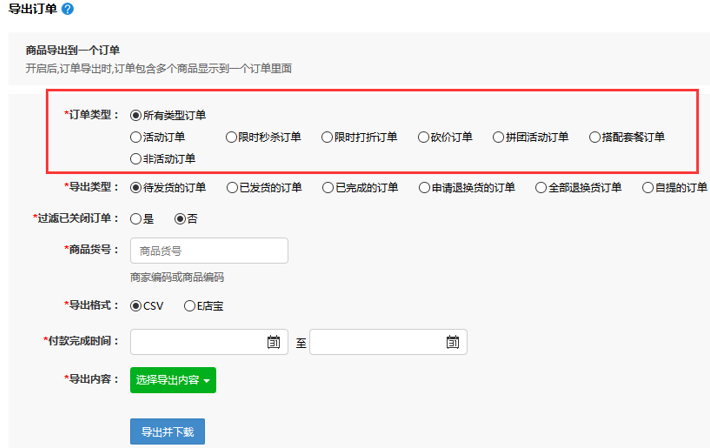Screen dimensions: 710x448
Task: Select 已发货的订单 export type
Action: tap(232, 187)
